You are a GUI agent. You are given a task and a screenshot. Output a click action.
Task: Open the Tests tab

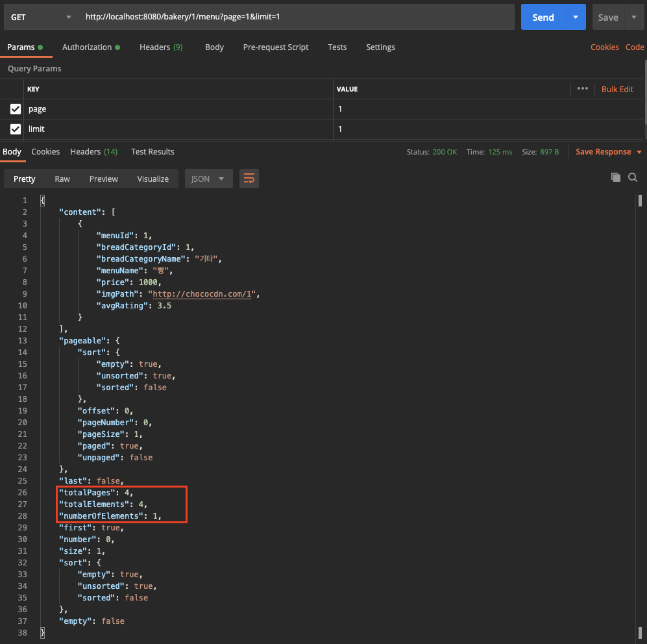[x=337, y=47]
